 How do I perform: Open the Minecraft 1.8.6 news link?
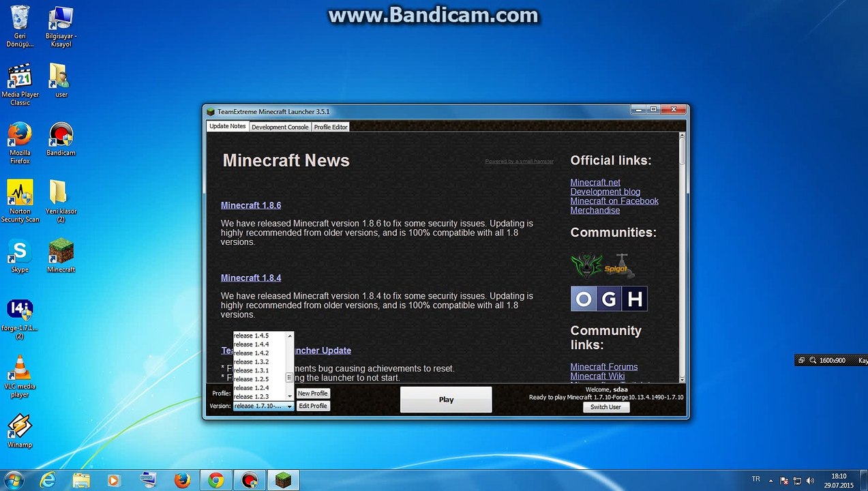[x=251, y=205]
